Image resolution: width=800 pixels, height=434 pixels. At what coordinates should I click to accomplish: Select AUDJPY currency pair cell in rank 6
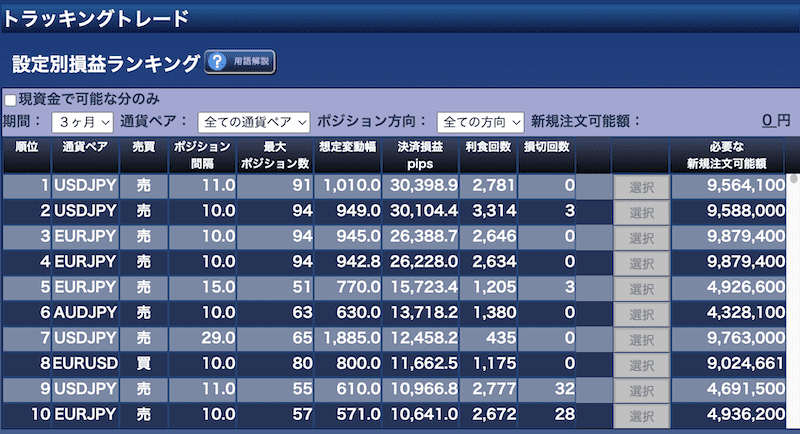click(85, 313)
